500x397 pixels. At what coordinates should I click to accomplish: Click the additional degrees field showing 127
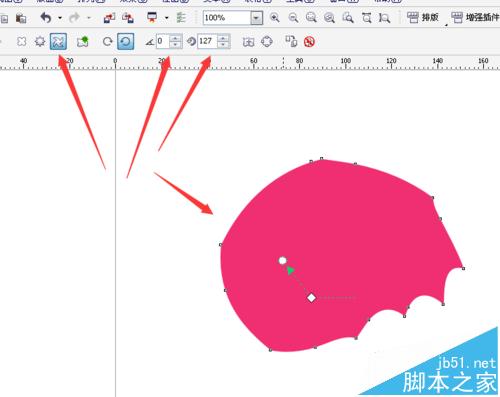207,41
